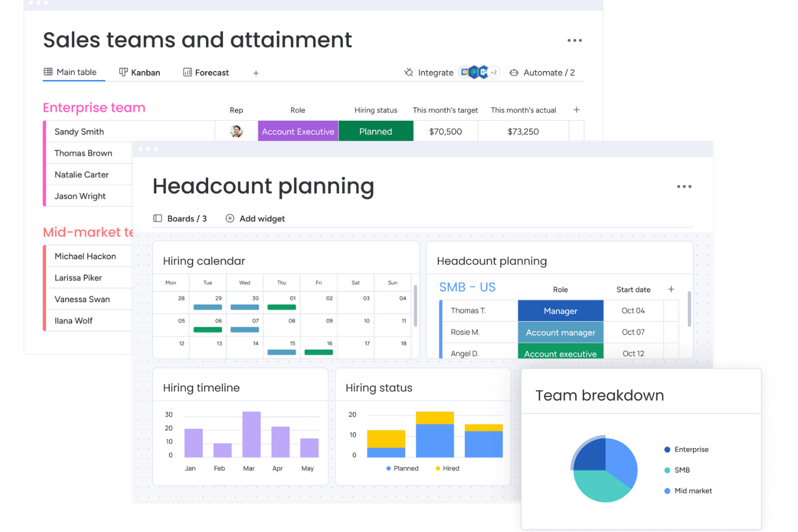Open the Larissa Piker row
798x532 pixels.
[90, 278]
